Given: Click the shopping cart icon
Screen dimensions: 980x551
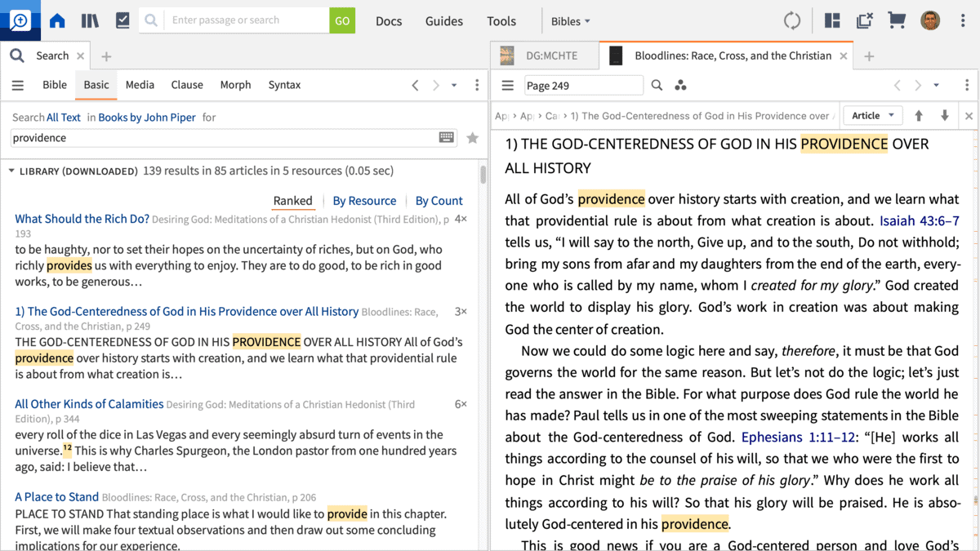Looking at the screenshot, I should coord(897,21).
